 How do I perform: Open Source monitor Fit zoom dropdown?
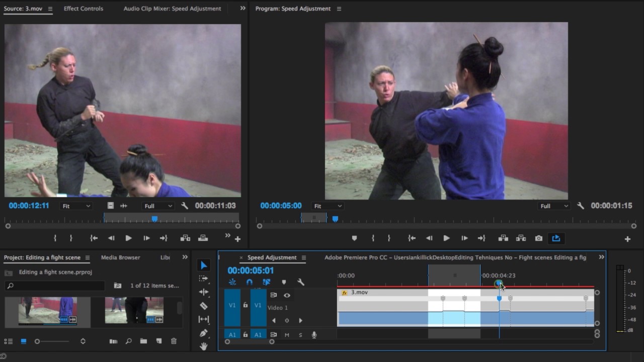click(x=76, y=206)
